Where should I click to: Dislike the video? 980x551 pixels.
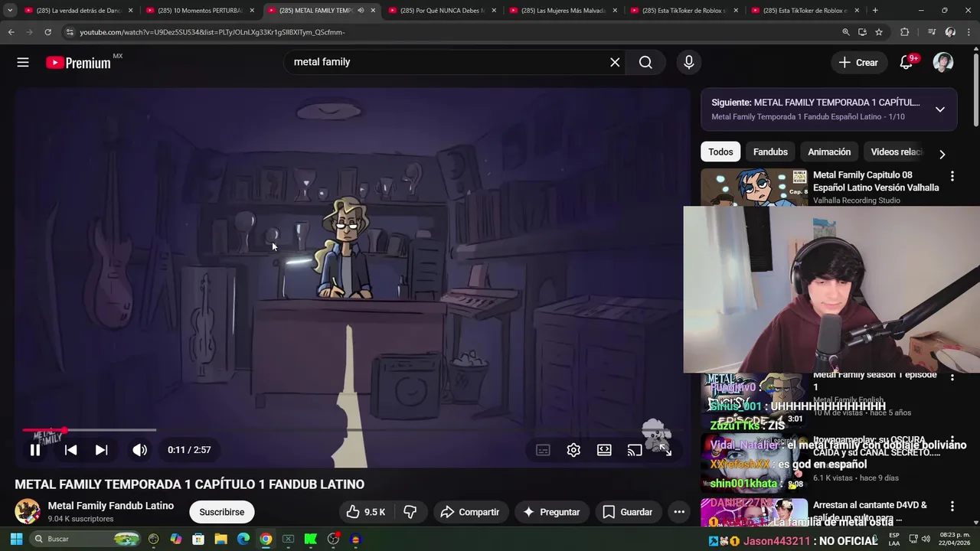tap(410, 512)
